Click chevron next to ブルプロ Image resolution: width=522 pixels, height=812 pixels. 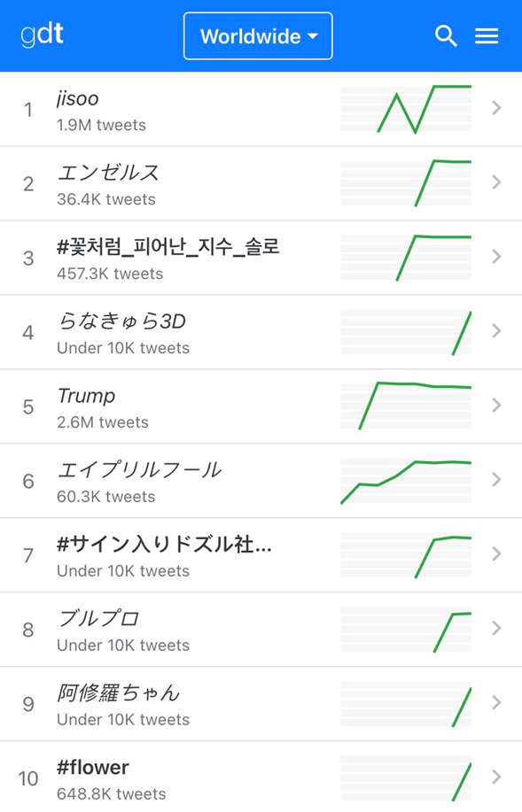point(496,628)
